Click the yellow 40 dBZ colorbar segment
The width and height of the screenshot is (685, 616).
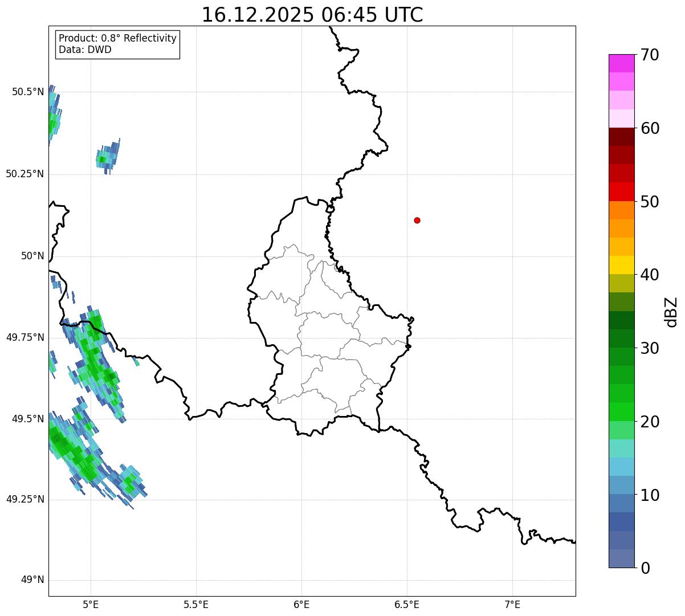click(x=621, y=266)
